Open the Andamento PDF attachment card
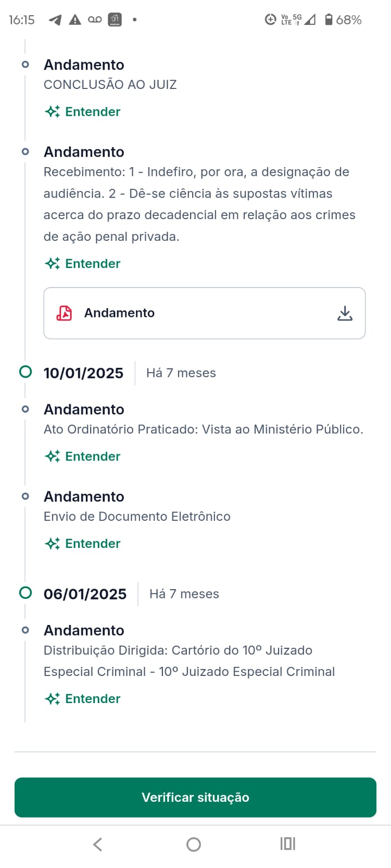391x868 pixels. pyautogui.click(x=204, y=313)
